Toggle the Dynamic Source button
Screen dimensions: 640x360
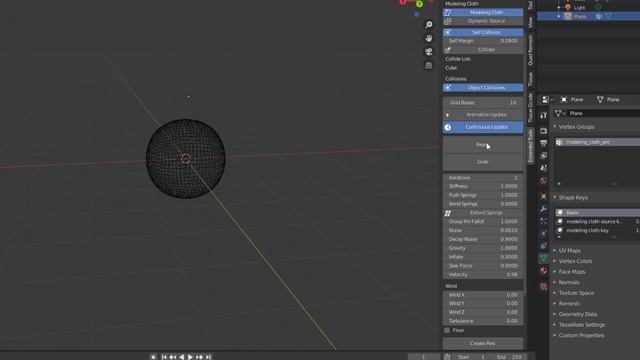(x=483, y=21)
